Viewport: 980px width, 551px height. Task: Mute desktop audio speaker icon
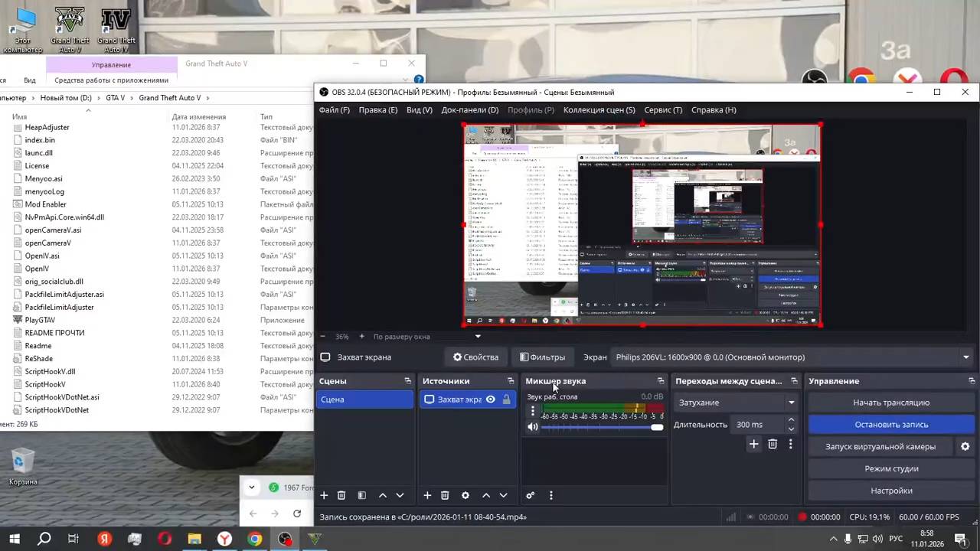(x=533, y=427)
